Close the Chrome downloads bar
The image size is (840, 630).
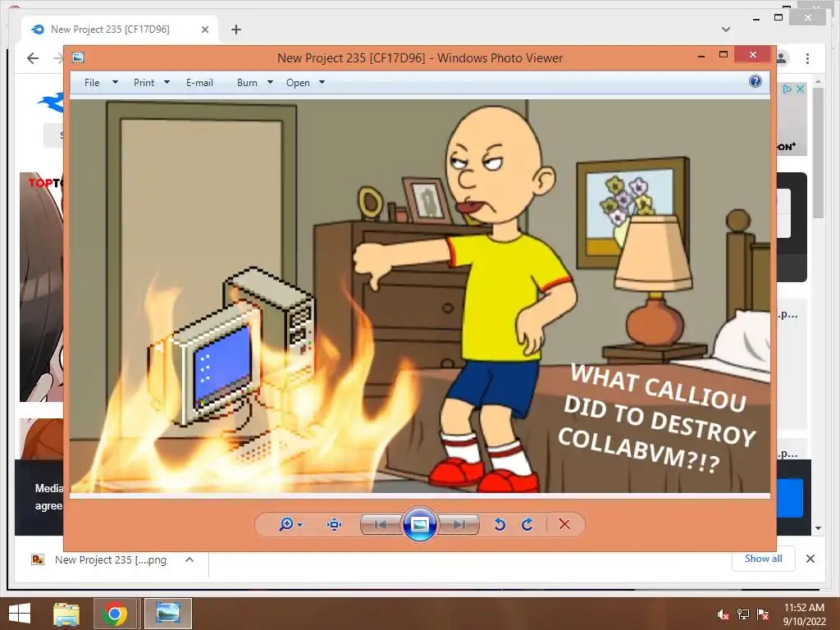coord(810,559)
